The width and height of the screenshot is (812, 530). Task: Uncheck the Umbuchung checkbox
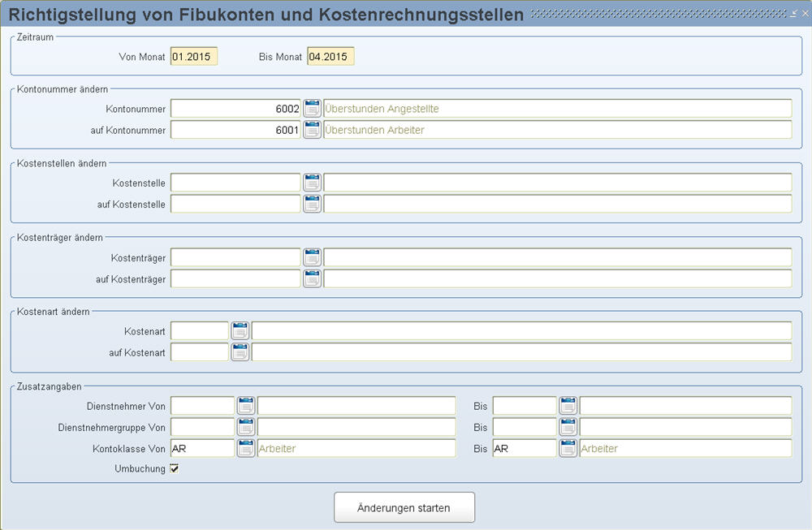175,468
